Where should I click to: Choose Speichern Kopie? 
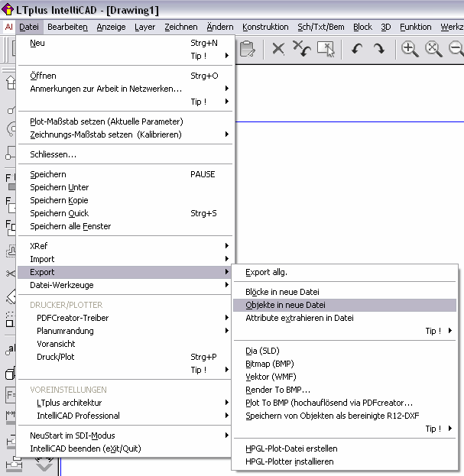[x=125, y=201]
